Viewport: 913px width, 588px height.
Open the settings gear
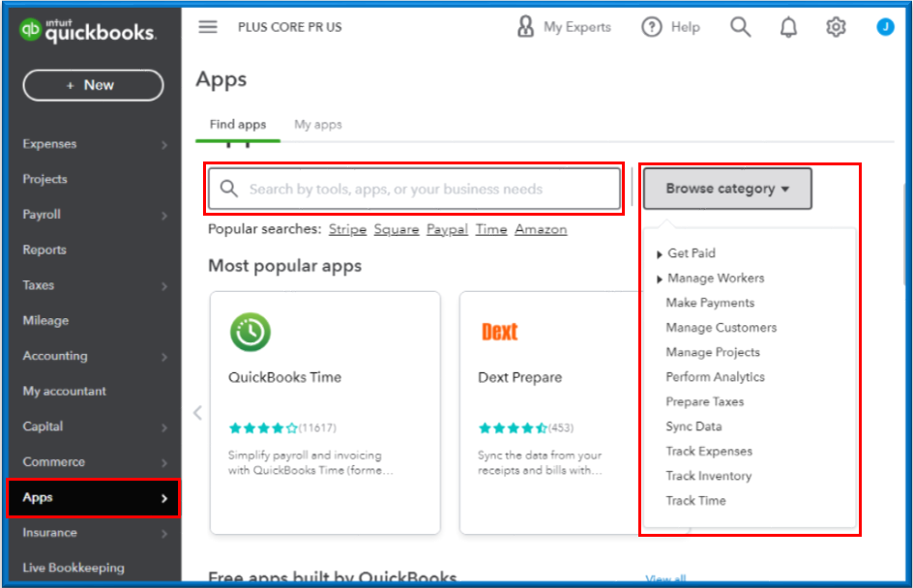[x=836, y=27]
